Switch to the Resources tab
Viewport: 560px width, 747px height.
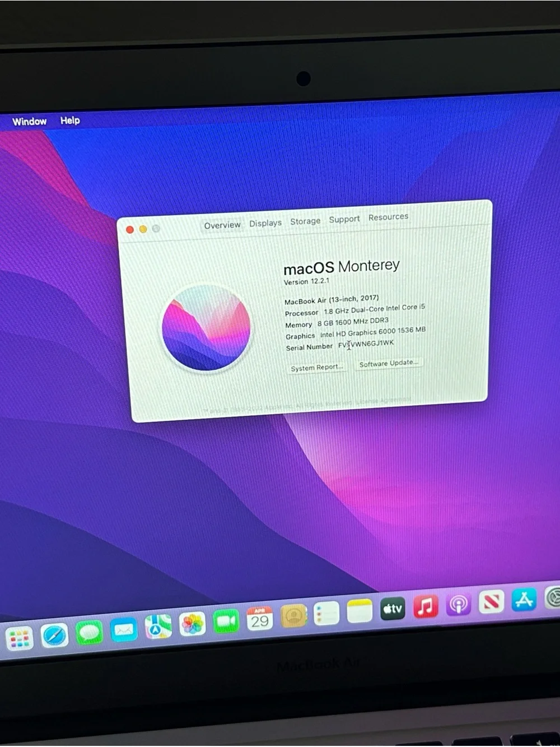[388, 217]
